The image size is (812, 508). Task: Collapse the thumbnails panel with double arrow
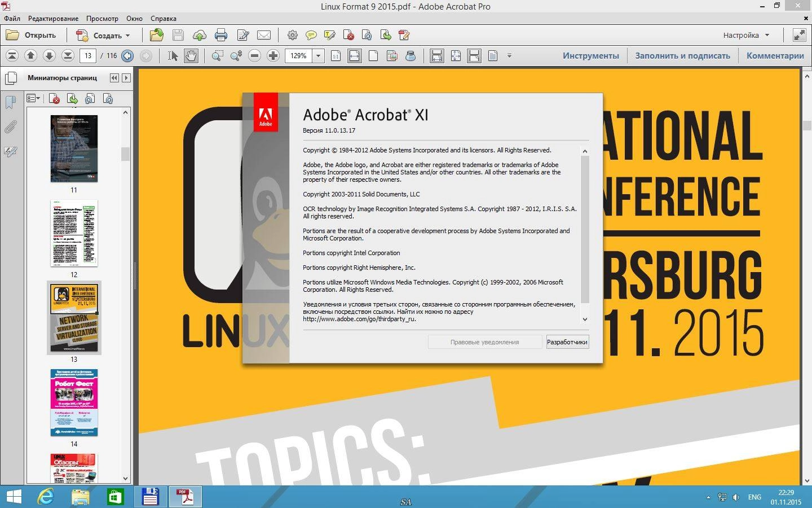point(114,78)
